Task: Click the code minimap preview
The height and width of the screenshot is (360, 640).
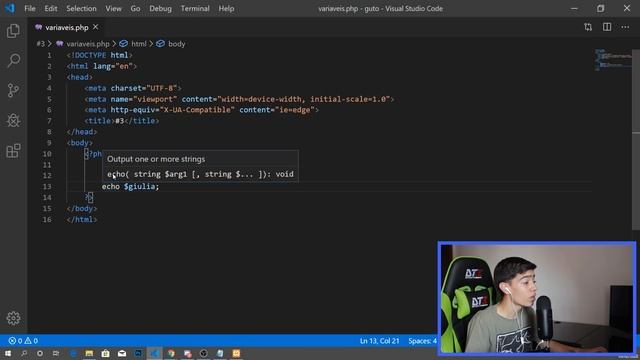Action: 613,60
